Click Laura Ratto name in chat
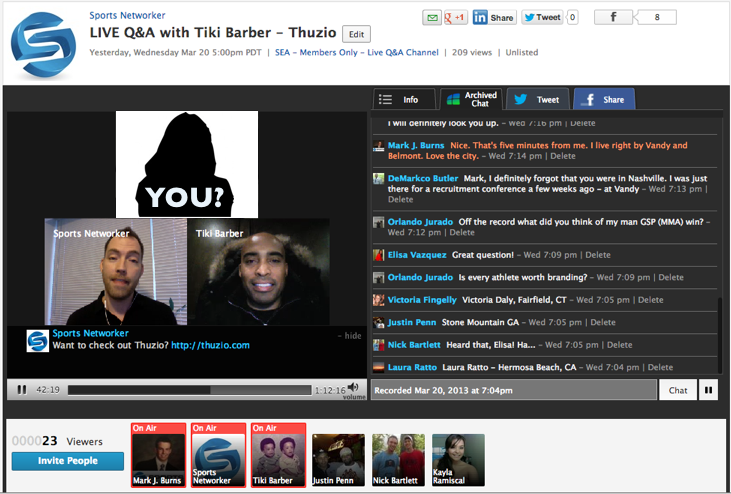 click(x=412, y=367)
